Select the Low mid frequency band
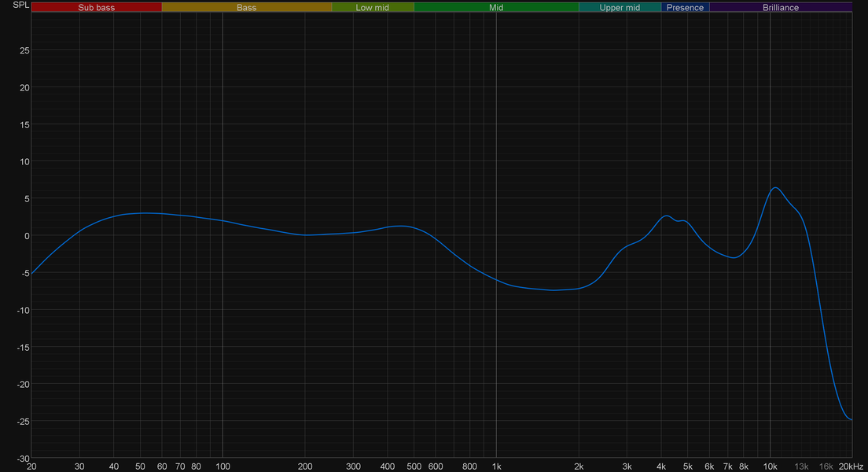This screenshot has height=472, width=868. (x=373, y=7)
